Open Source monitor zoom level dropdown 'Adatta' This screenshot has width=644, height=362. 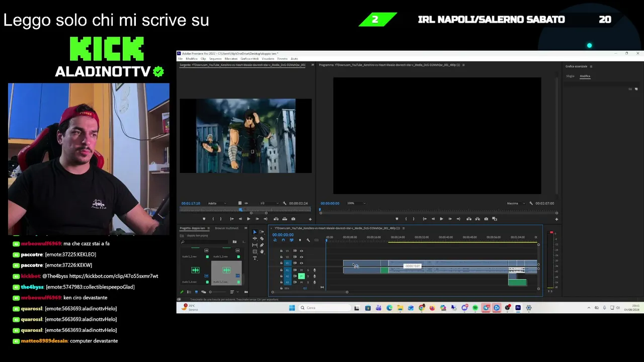pos(217,203)
